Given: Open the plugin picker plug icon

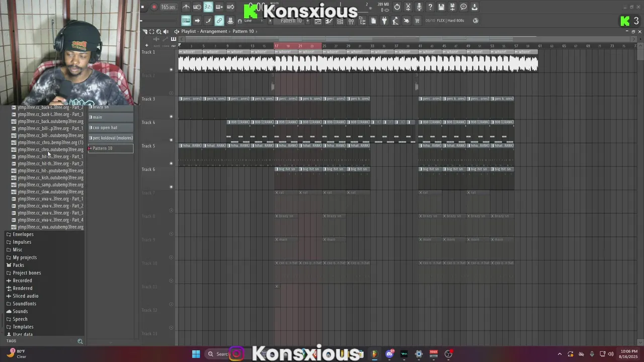Looking at the screenshot, I should point(384,21).
